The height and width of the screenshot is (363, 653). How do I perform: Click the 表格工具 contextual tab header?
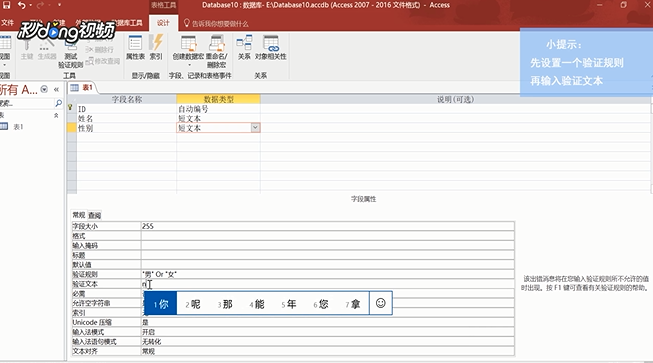163,5
